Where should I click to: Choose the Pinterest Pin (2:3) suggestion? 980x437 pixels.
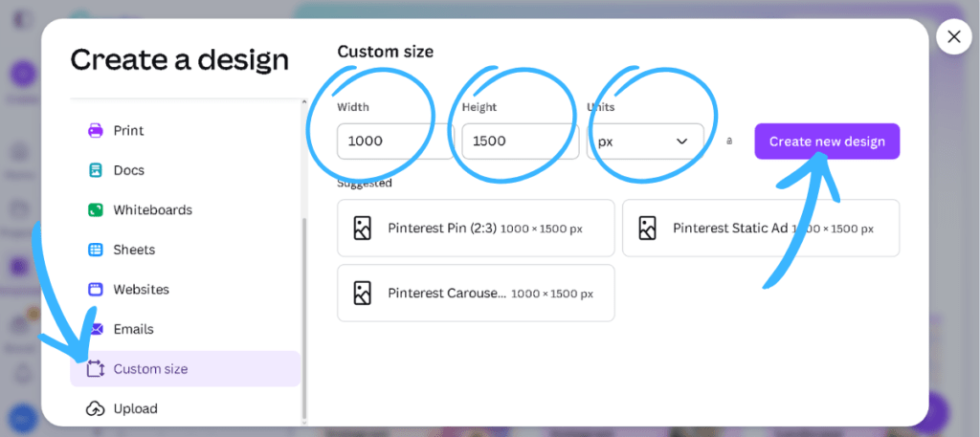(476, 229)
